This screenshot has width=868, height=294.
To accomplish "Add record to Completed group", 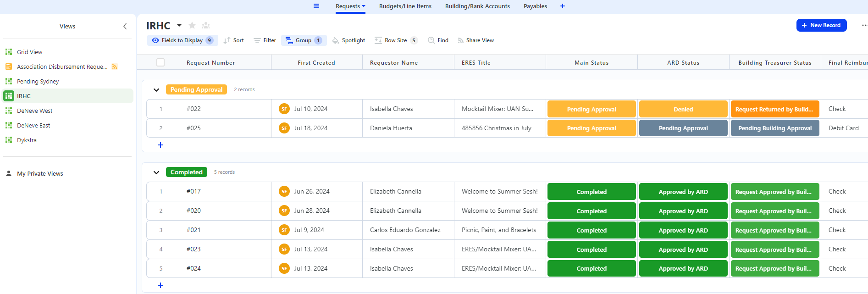I will click(x=160, y=285).
